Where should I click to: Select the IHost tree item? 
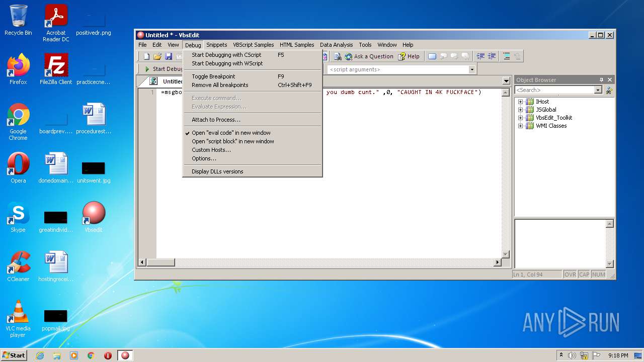point(542,102)
